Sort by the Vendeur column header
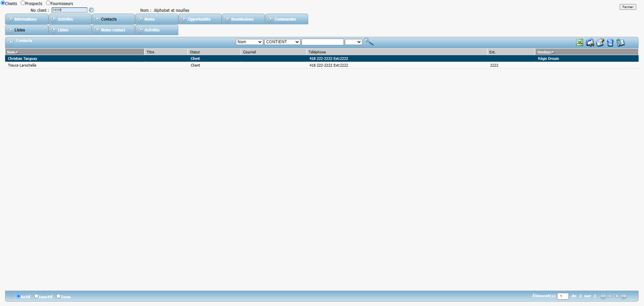The width and height of the screenshot is (644, 306). click(x=587, y=52)
